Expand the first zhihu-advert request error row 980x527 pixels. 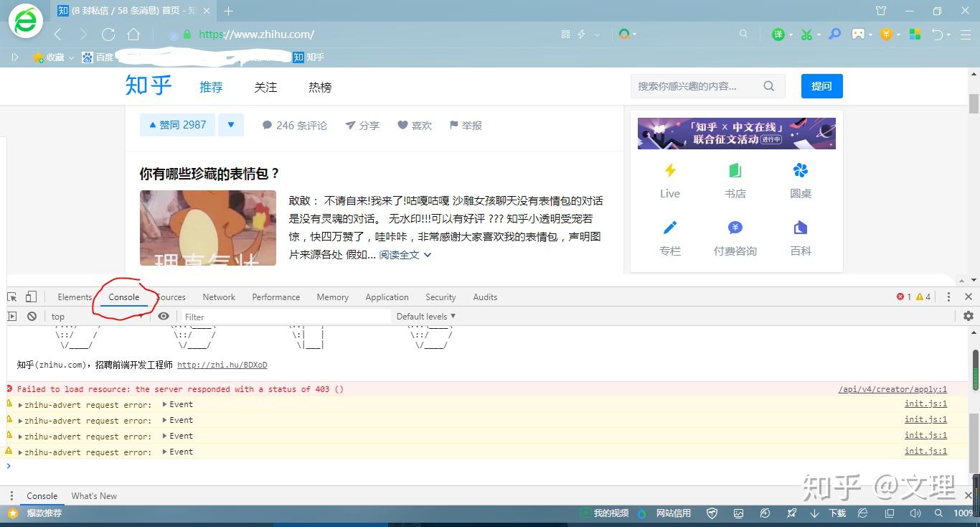click(x=21, y=405)
